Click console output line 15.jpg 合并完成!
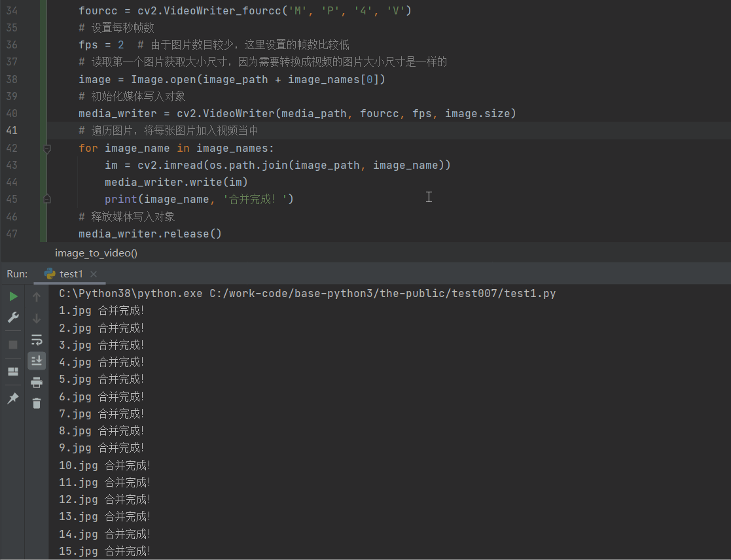This screenshot has width=731, height=560. point(105,551)
